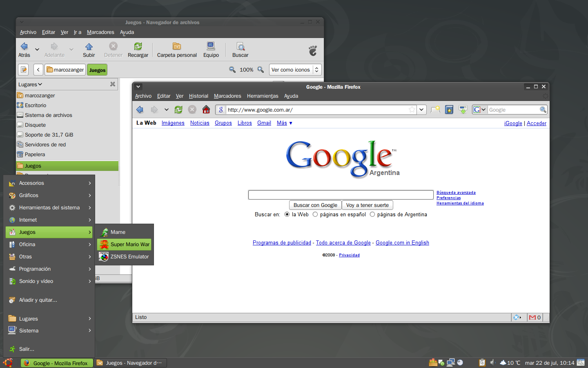Screen dimensions: 588x368
Task: Open Lugares side pane selector dropdown
Action: [30, 84]
